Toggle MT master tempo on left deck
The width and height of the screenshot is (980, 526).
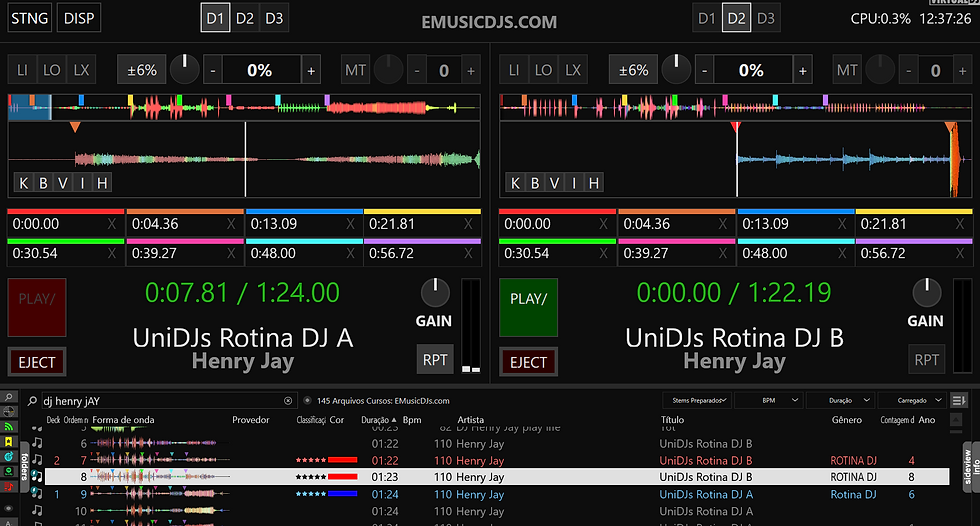click(x=355, y=70)
